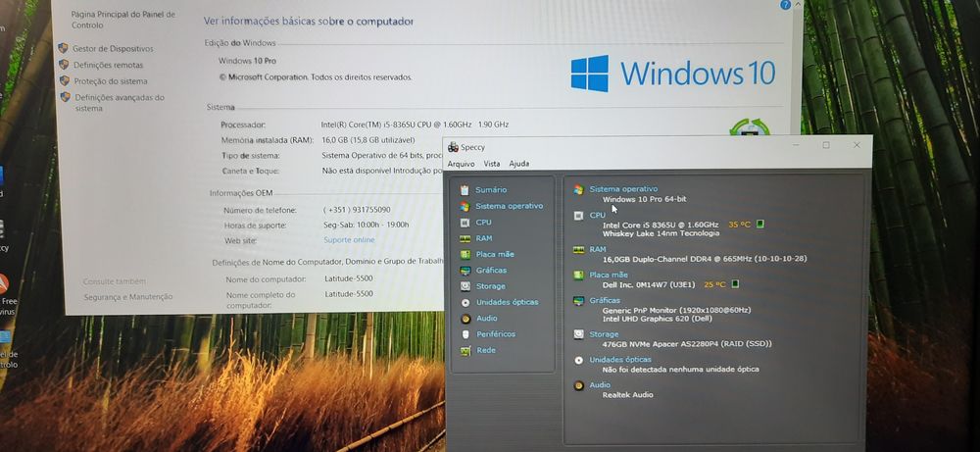Click the Processador value 'Intel(R) Core(TM) i5-8365U'
980x452 pixels.
coord(415,125)
